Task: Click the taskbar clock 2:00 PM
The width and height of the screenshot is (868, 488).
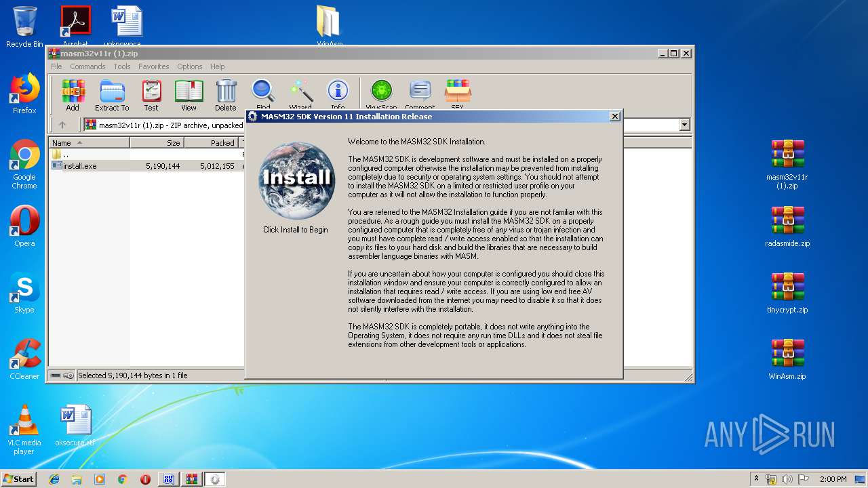Action: [x=833, y=479]
